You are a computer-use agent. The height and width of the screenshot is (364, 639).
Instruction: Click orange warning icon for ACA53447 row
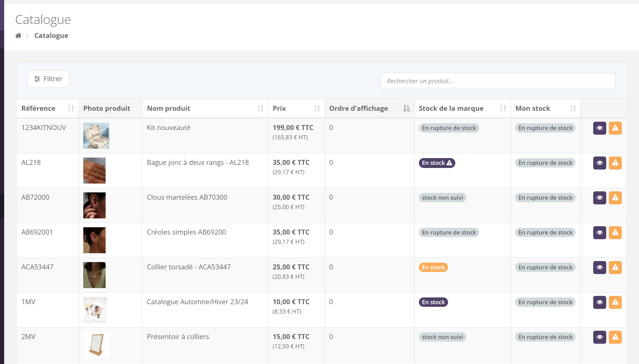tap(615, 268)
